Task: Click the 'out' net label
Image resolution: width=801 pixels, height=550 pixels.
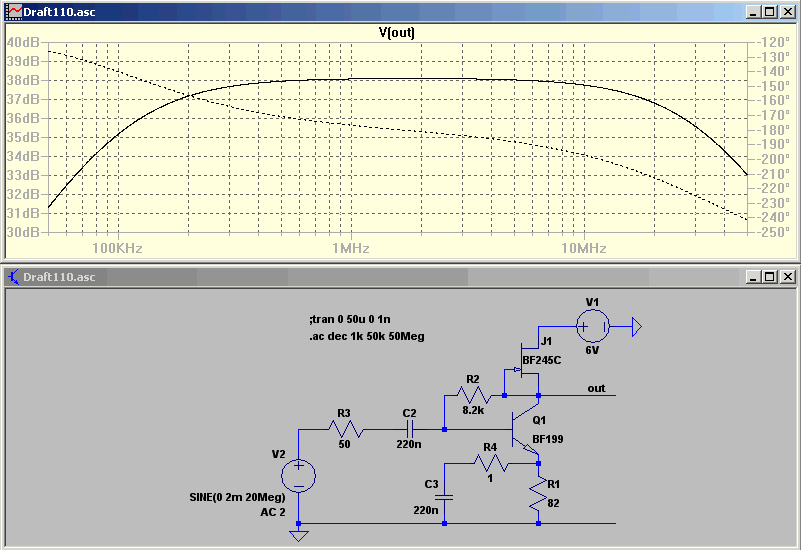Action: point(596,388)
